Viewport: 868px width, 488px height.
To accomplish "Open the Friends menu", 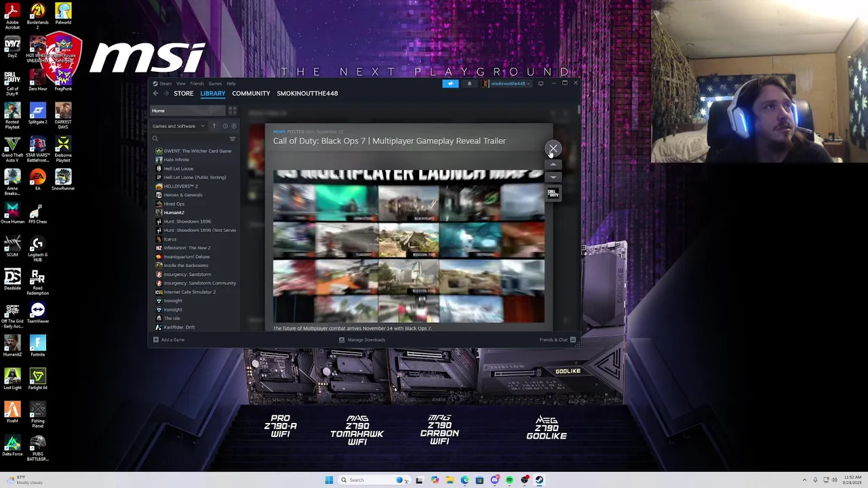I will (x=197, y=83).
